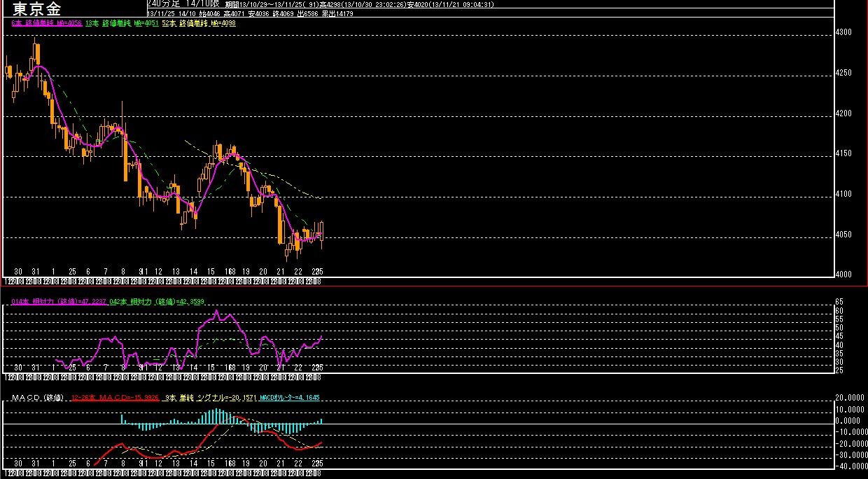Image resolution: width=868 pixels, height=479 pixels.
Task: Click the 4050 price axis label
Action: pos(844,235)
